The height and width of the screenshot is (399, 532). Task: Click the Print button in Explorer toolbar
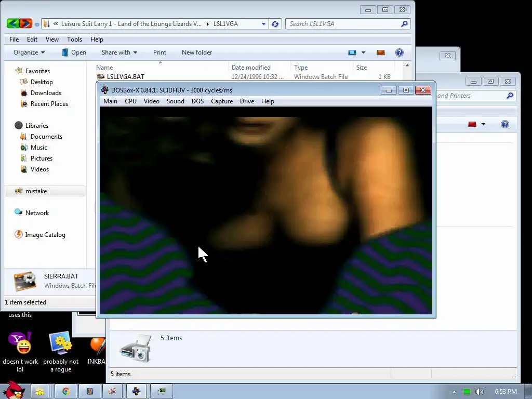tap(159, 52)
